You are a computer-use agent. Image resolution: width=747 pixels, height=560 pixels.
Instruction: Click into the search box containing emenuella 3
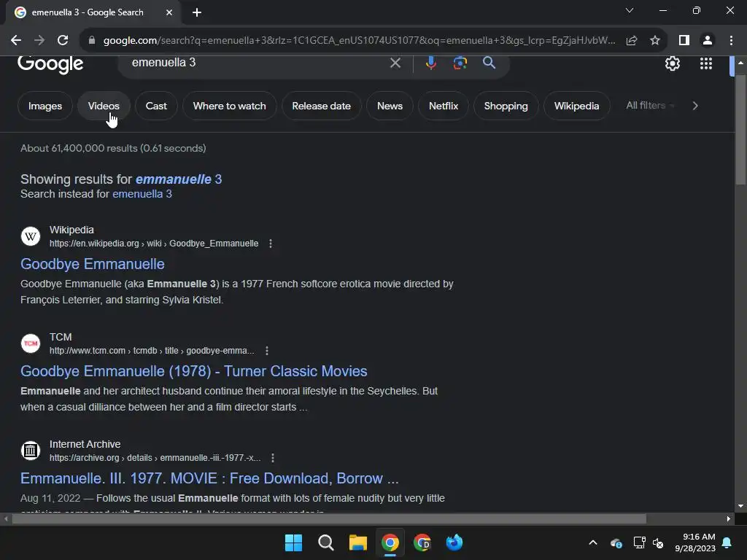point(258,63)
